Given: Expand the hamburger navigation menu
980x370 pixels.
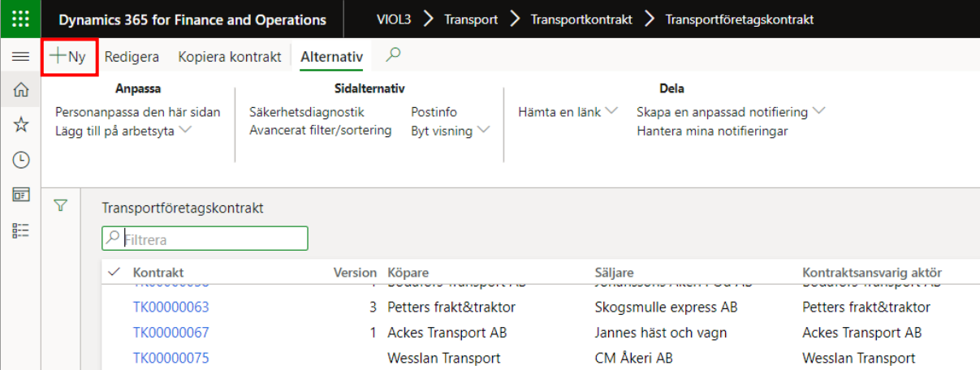Looking at the screenshot, I should 21,58.
